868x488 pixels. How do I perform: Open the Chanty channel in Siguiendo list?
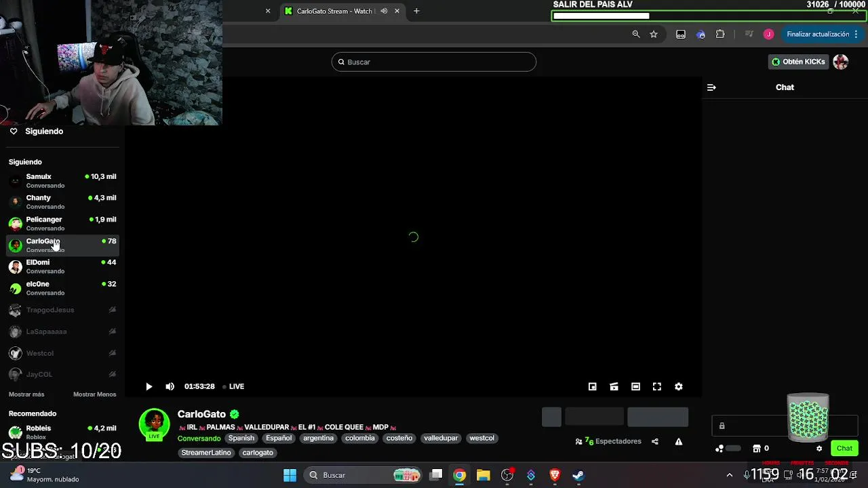pyautogui.click(x=62, y=202)
